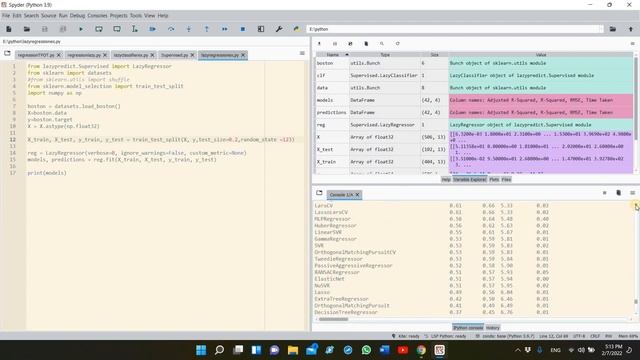Viewport: 640px width, 360px height.
Task: Step into the function in debugger
Action: tap(189, 29)
